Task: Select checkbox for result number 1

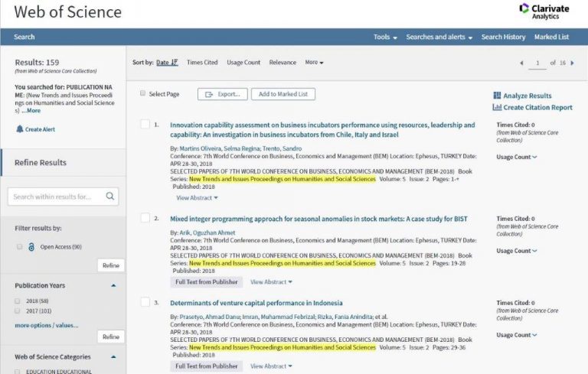Action: coord(145,125)
